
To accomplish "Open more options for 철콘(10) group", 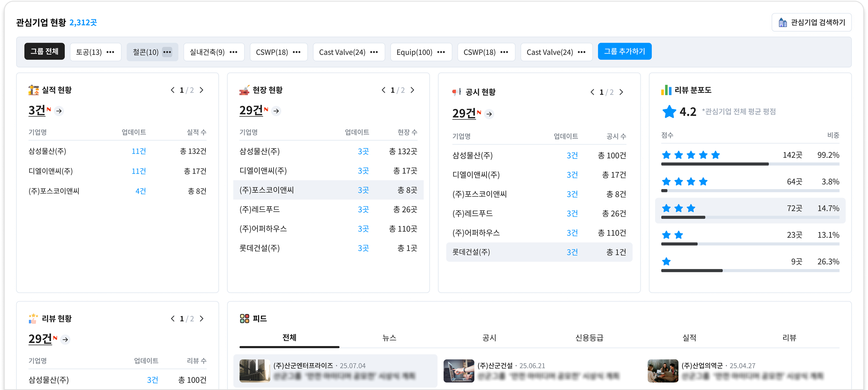I will pos(167,52).
